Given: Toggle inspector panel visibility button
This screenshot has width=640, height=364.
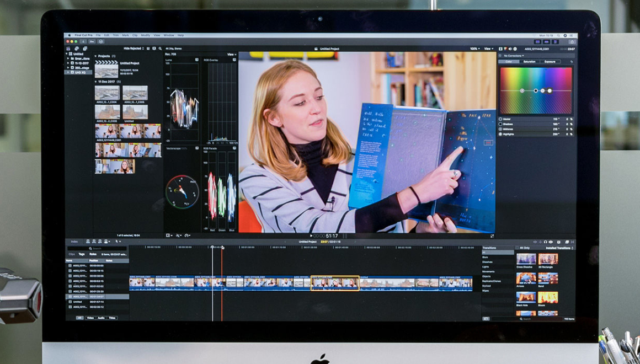Looking at the screenshot, I should [556, 41].
